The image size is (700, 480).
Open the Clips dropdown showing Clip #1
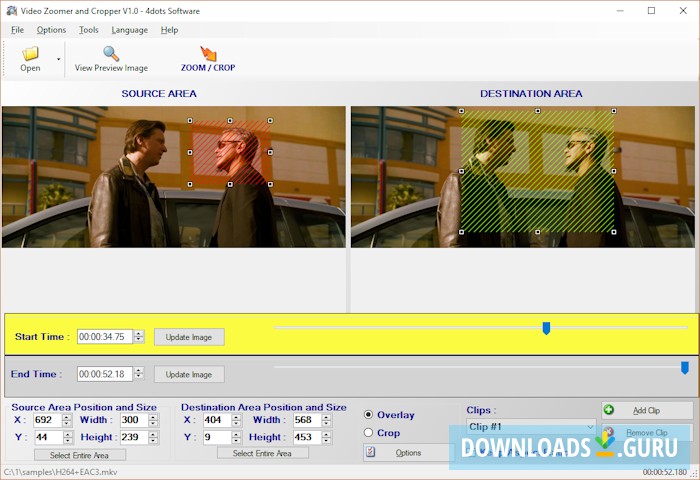tap(530, 427)
